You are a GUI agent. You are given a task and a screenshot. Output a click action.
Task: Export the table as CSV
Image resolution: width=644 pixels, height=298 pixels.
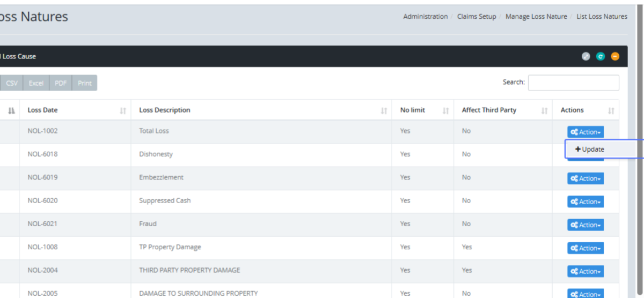tap(12, 83)
